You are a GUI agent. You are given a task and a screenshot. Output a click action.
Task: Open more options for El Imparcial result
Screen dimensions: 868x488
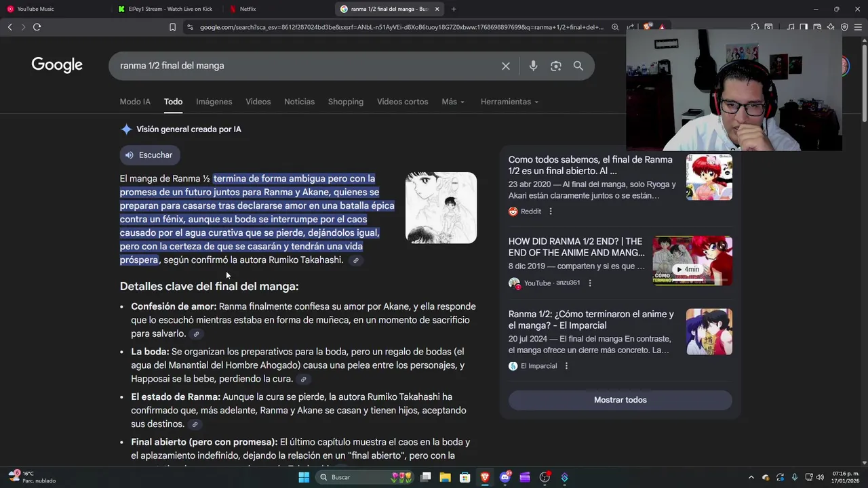[x=566, y=366]
